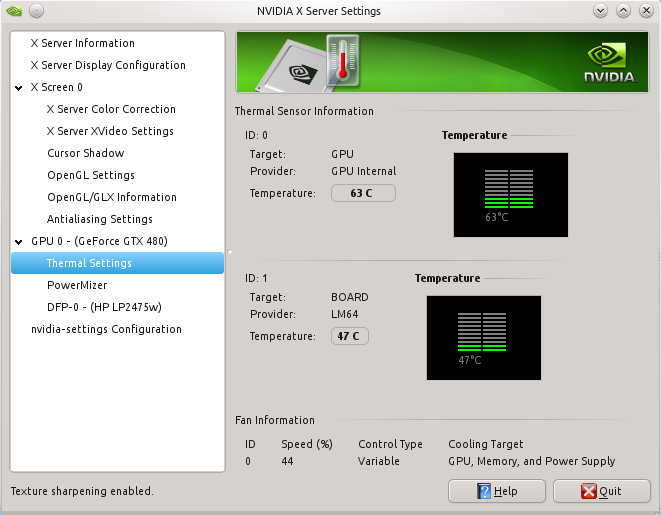The height and width of the screenshot is (515, 661).
Task: Click the 47°C temperature gauge
Action: (x=484, y=338)
